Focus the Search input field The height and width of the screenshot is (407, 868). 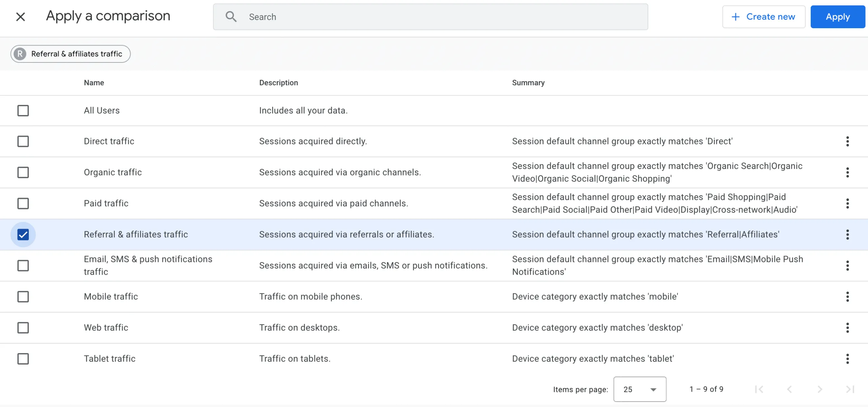430,17
